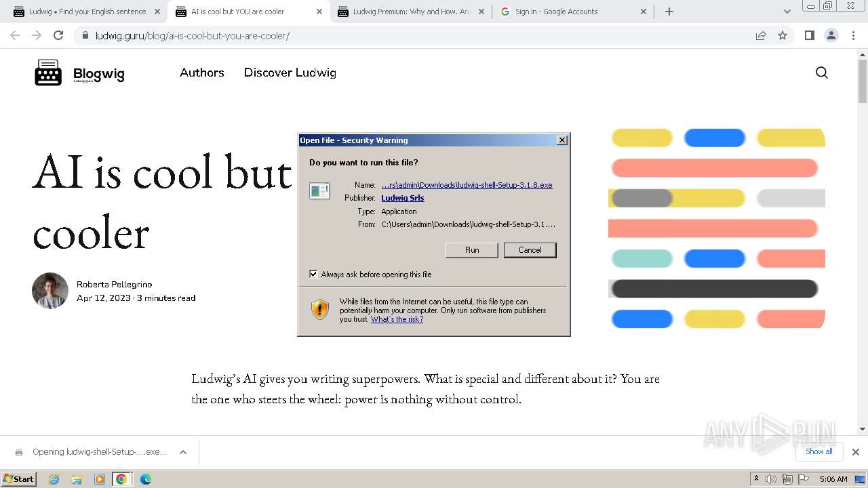868x488 pixels.
Task: Cancel the Open File security warning
Action: [530, 250]
